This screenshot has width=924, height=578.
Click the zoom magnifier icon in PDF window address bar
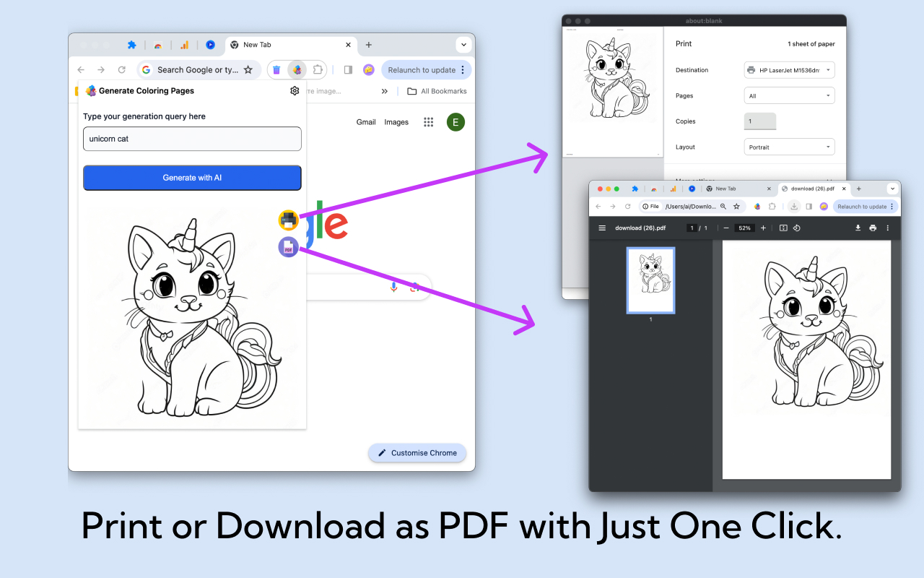(723, 207)
